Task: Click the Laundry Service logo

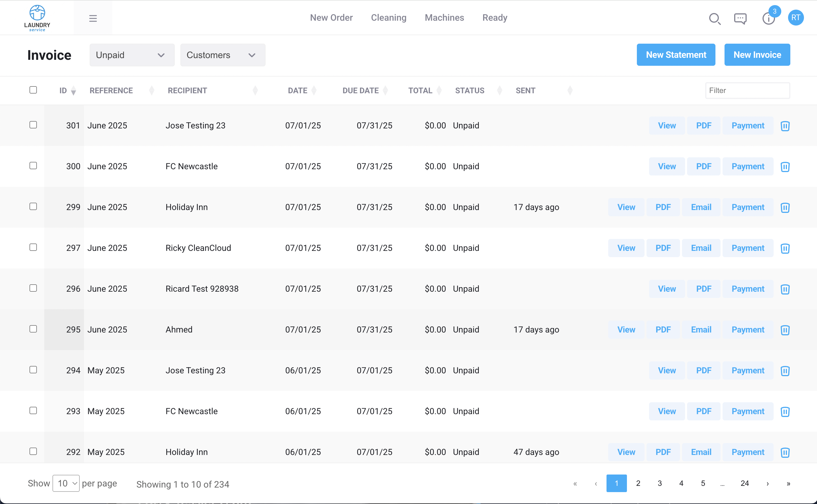Action: [37, 18]
